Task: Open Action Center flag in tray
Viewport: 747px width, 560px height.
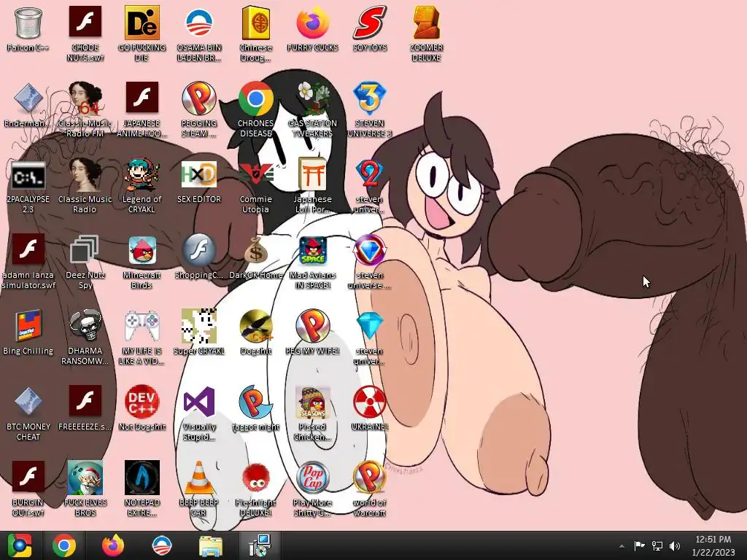Action: (x=639, y=545)
